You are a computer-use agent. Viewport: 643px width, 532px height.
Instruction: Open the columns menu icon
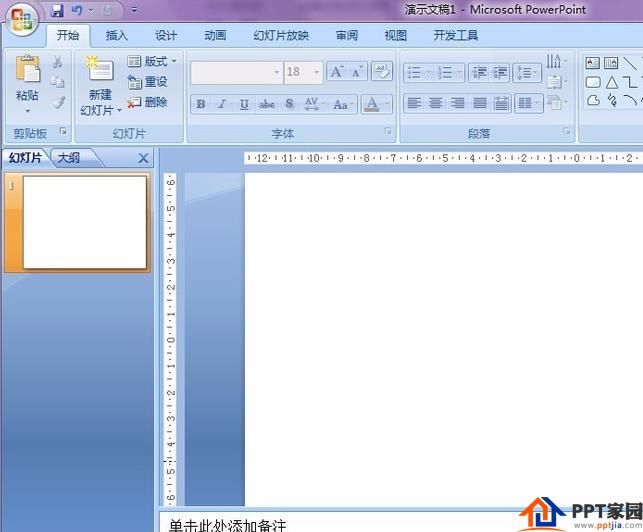coord(528,103)
